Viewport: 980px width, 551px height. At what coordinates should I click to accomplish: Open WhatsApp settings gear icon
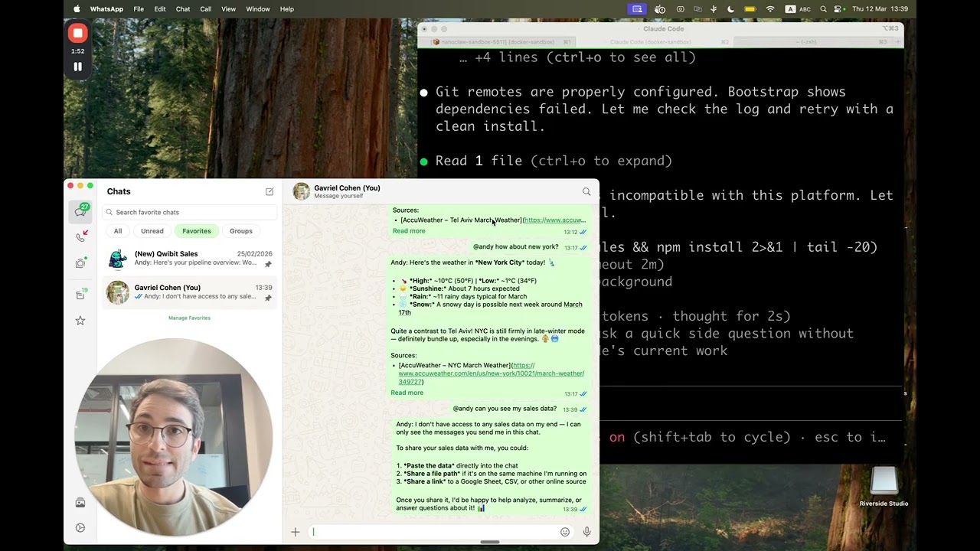80,528
